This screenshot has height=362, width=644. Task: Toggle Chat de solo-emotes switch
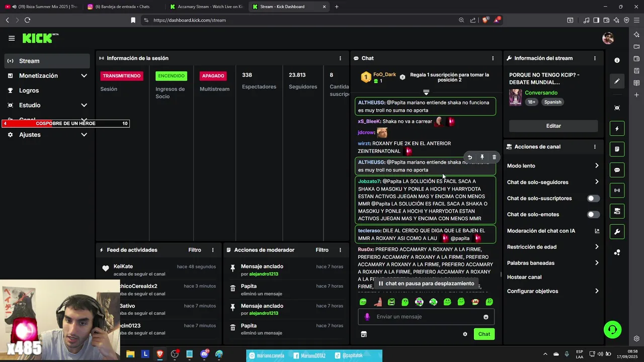(x=593, y=215)
